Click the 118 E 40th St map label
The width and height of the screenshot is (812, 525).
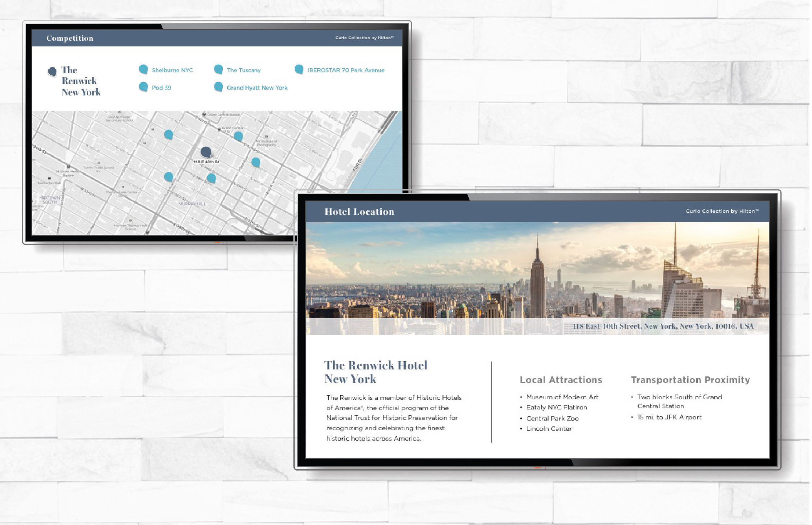click(206, 162)
